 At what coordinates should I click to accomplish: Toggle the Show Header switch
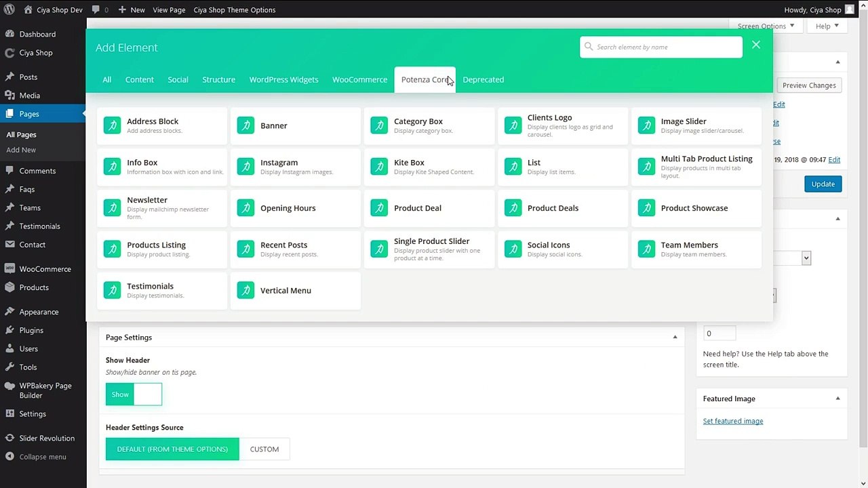[x=134, y=394]
